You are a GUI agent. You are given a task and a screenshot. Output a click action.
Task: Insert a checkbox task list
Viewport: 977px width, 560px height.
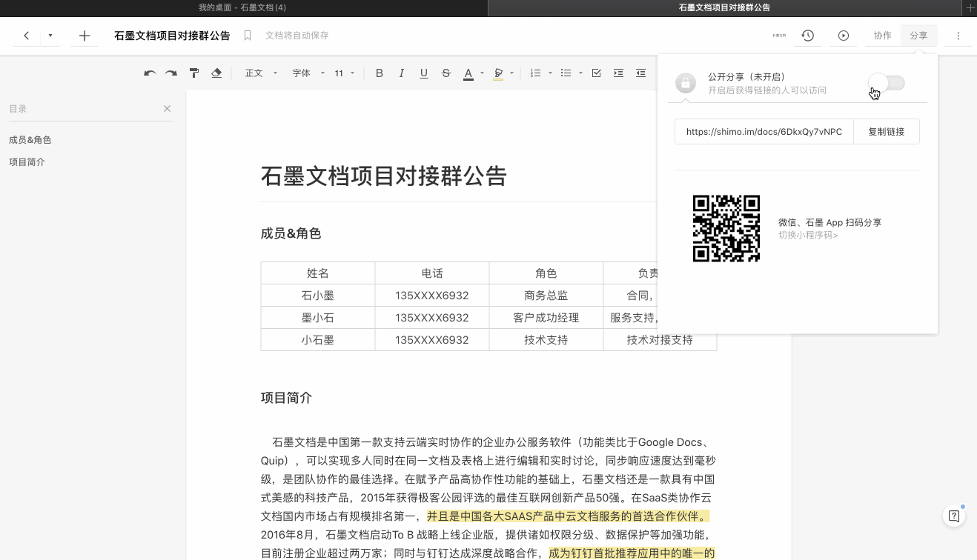coord(597,73)
